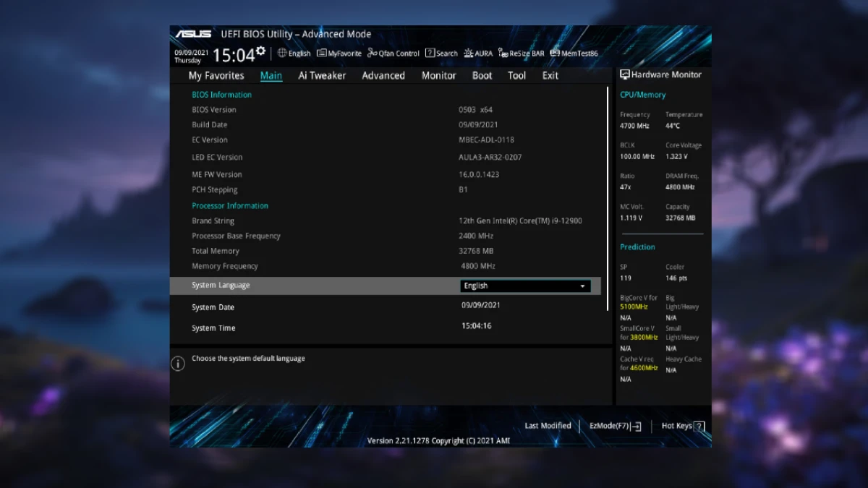This screenshot has width=868, height=488.
Task: Click the EC Version value MBEC-ADL-0118
Action: pyautogui.click(x=486, y=140)
